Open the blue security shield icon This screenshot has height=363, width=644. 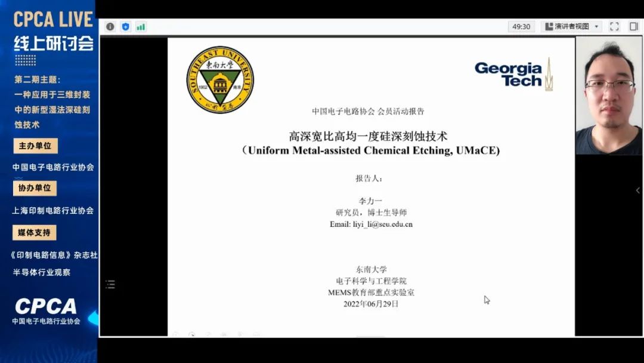tap(125, 27)
